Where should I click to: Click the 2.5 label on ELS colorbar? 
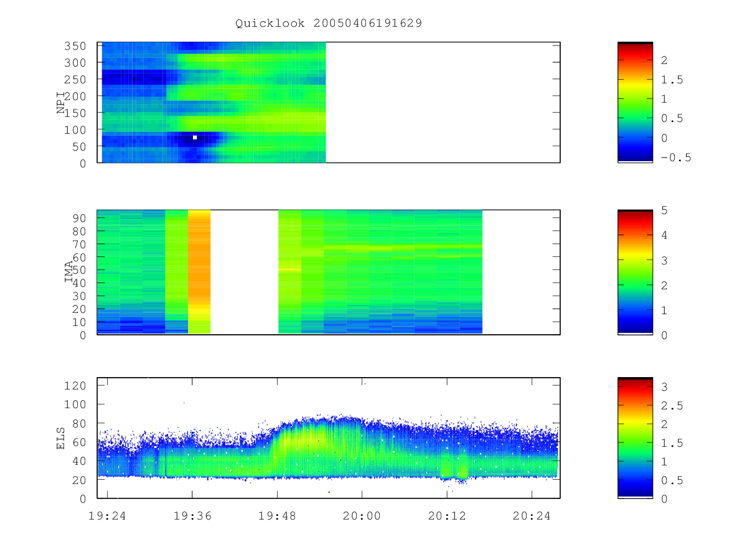671,405
